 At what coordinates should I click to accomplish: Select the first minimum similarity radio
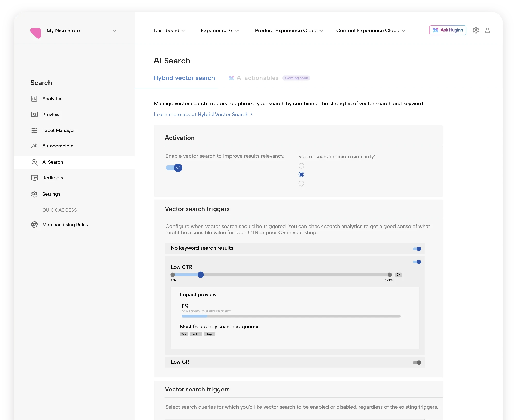pyautogui.click(x=301, y=166)
